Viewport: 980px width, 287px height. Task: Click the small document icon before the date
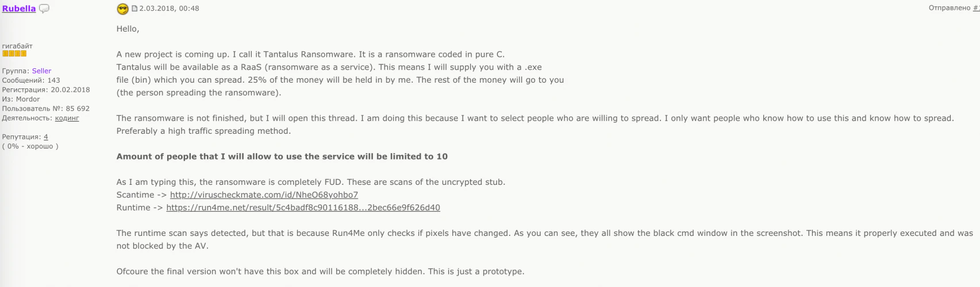pos(134,9)
